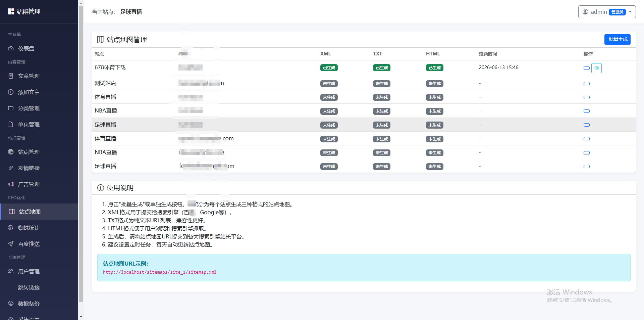This screenshot has width=644, height=320.
Task: Click generate button in 678体育下载 row
Action: point(587,68)
